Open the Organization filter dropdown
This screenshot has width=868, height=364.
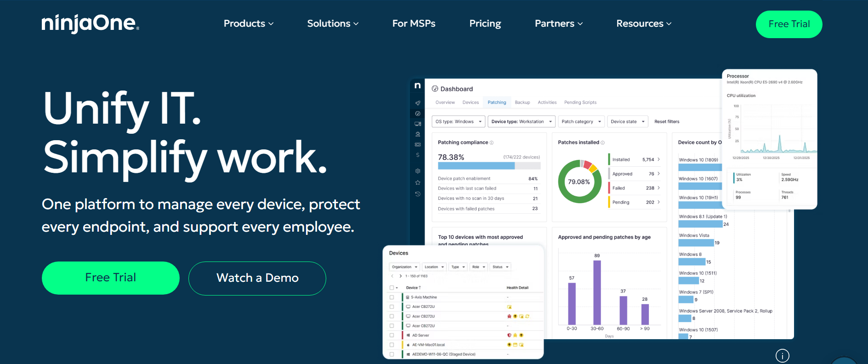[x=404, y=267]
